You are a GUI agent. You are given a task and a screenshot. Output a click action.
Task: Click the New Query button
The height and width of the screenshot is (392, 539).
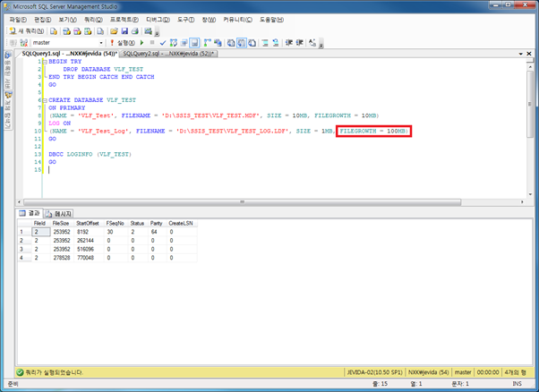tap(27, 31)
